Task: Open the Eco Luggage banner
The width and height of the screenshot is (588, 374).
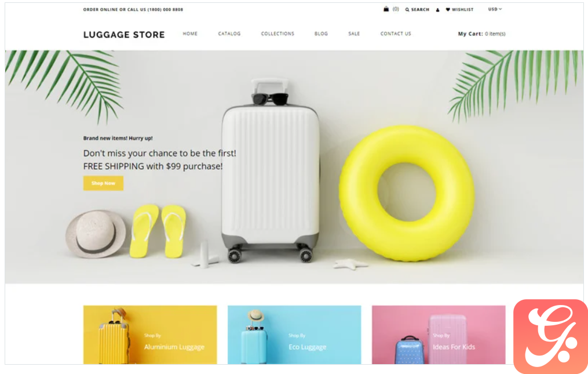Action: pos(294,335)
